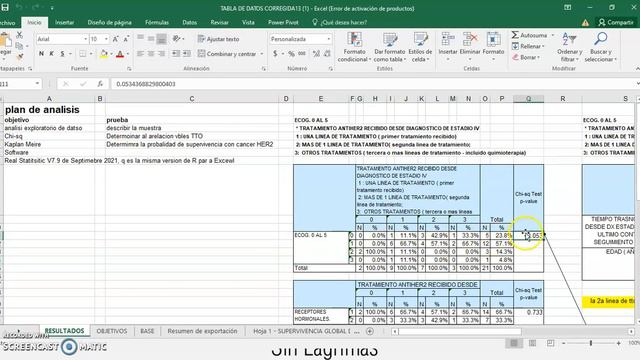Click Autosuma button
Viewport: 640px width, 360px height.
(529, 36)
